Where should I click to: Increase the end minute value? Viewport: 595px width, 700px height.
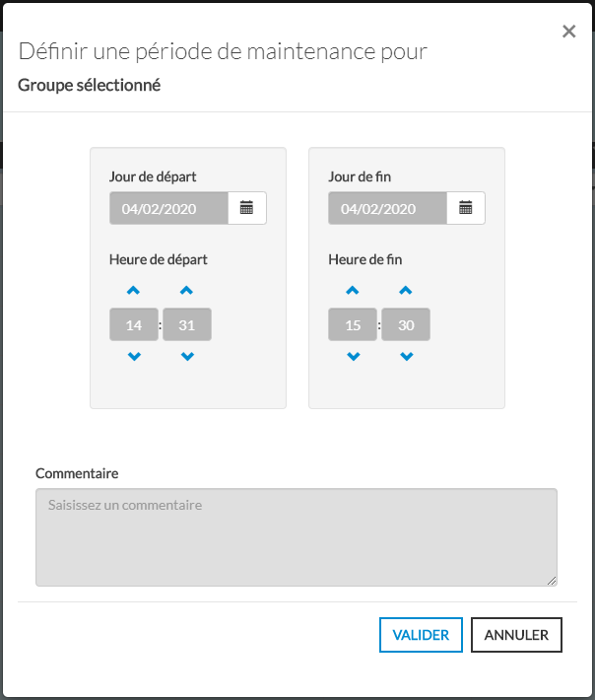click(x=406, y=291)
